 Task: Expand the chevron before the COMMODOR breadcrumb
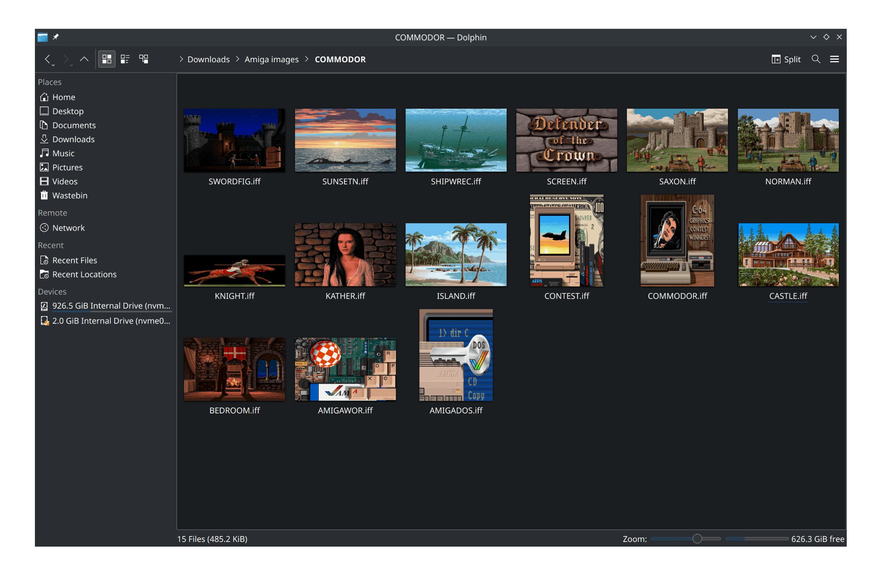307,59
